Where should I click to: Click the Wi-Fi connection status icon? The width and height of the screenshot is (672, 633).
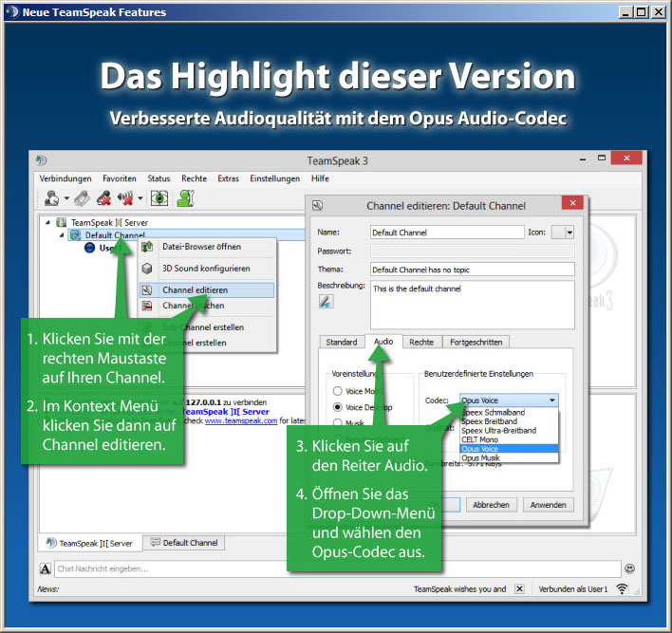pos(622,588)
